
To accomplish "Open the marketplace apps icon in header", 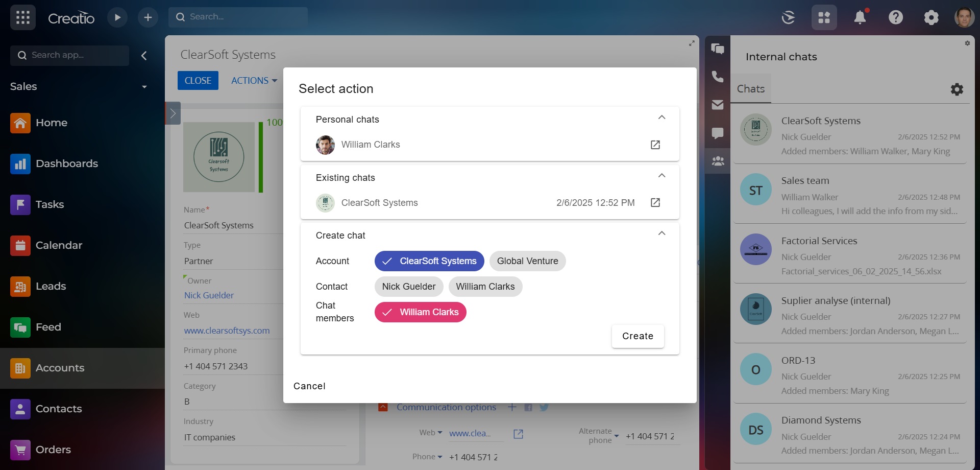I will click(824, 17).
